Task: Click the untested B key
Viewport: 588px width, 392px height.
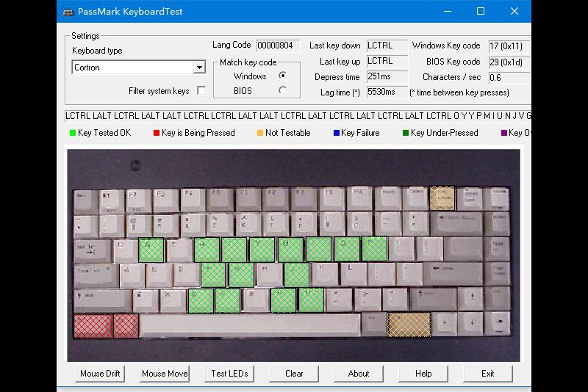Action: click(x=255, y=301)
